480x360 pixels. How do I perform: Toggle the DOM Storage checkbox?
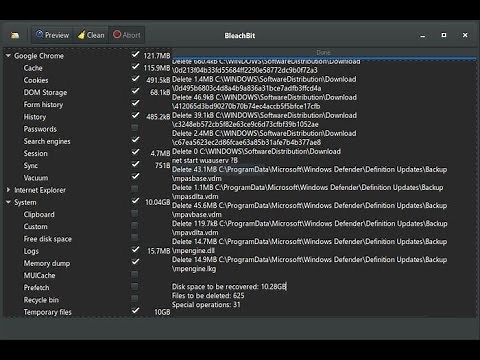coord(135,91)
